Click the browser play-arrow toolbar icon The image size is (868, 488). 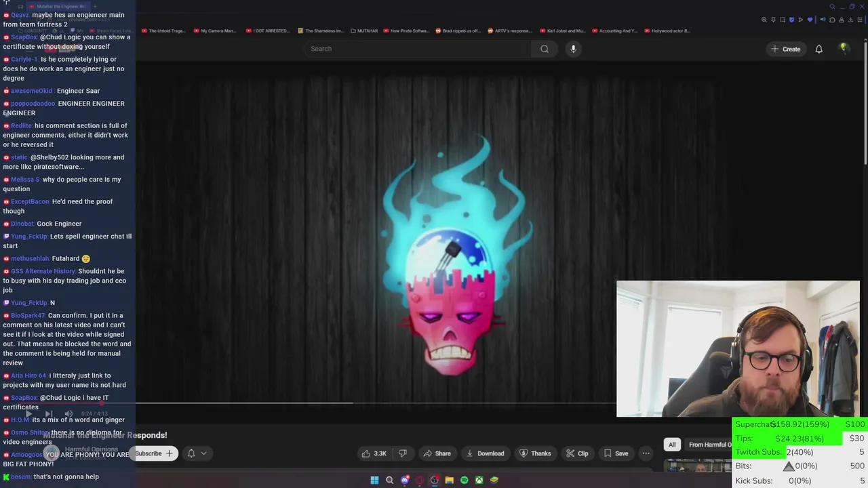click(800, 20)
